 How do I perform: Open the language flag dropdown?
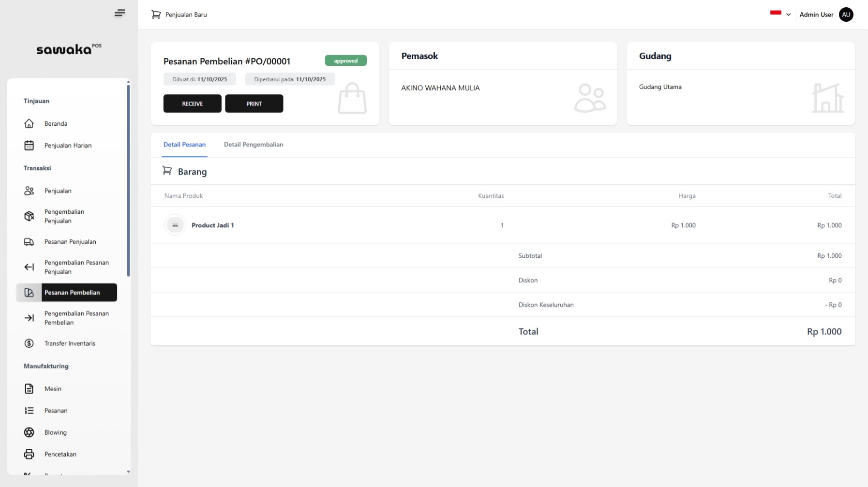click(x=776, y=14)
